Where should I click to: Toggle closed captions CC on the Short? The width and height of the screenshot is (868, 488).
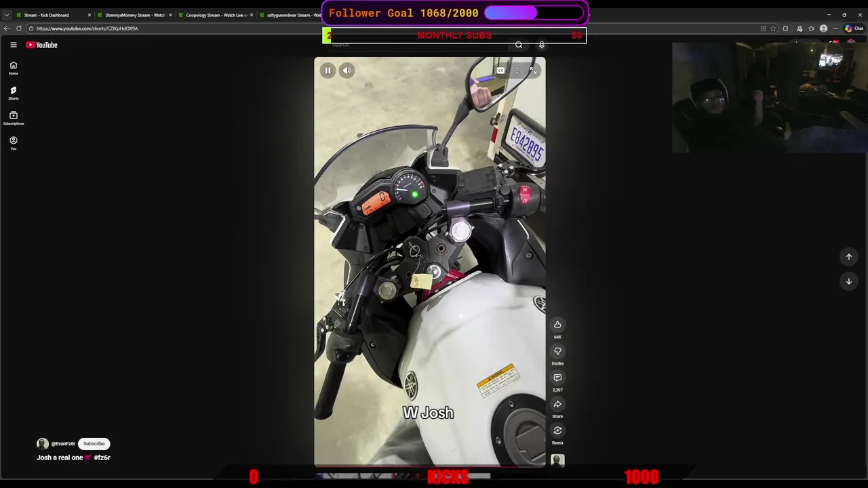pos(500,70)
